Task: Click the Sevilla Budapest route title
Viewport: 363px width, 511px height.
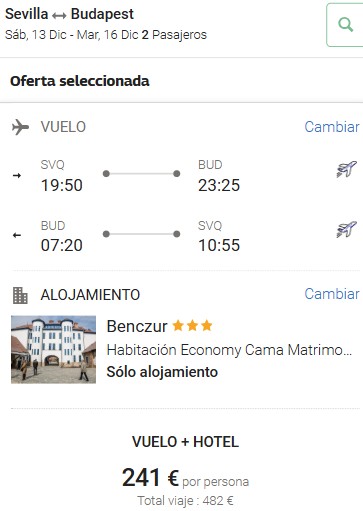Action: (69, 14)
